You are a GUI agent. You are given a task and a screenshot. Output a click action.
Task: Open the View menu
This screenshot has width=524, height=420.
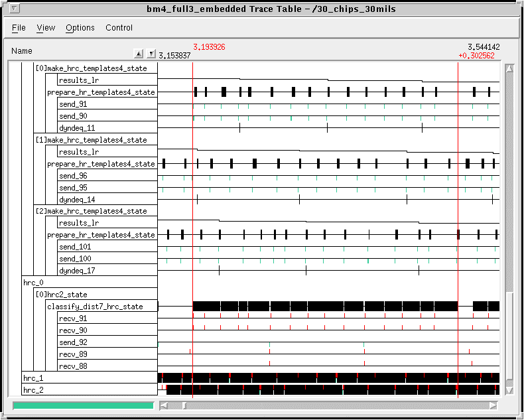(46, 28)
